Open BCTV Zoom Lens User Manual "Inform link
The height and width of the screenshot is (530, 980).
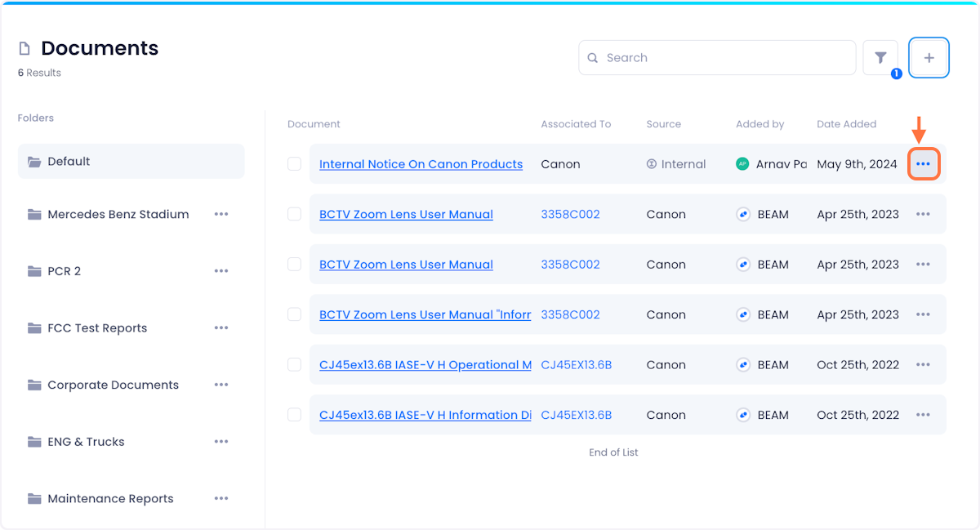(x=425, y=314)
